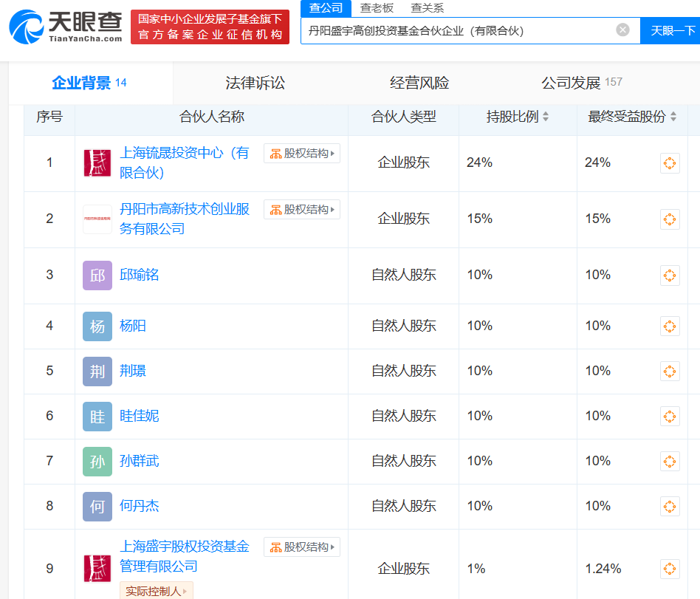Viewport: 700px width, 599px height.
Task: Click the red 国家中小企业发展子基金旗下 banner
Action: pyautogui.click(x=210, y=27)
